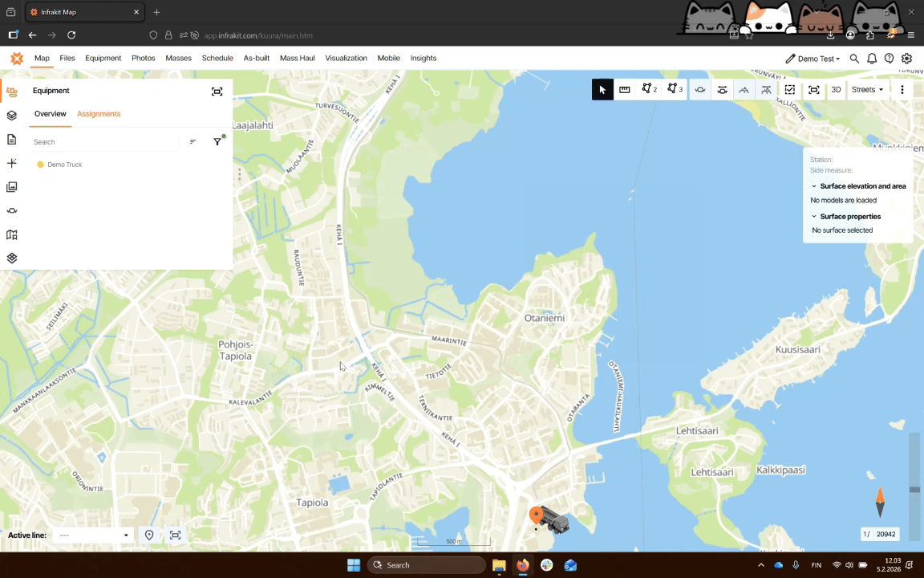The height and width of the screenshot is (578, 924).
Task: Activate the ruler measure tool
Action: pyautogui.click(x=625, y=90)
